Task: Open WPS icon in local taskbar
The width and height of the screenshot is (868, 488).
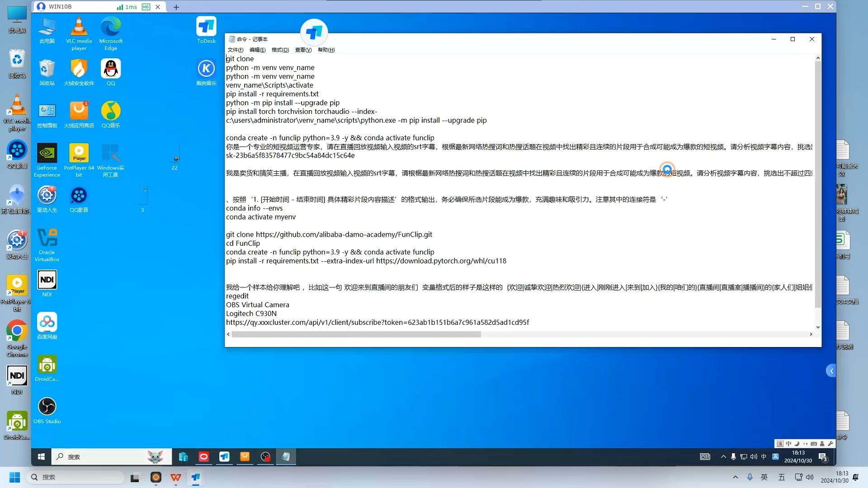Action: [x=176, y=477]
